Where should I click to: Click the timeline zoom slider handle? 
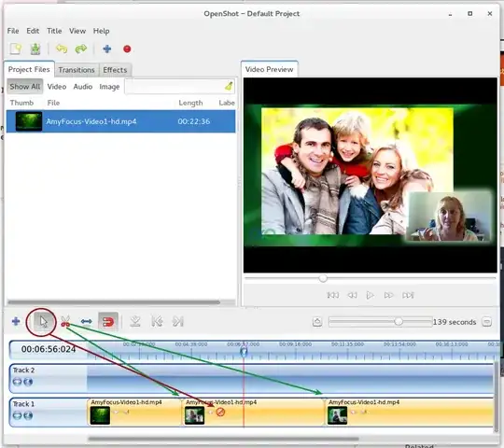tap(399, 321)
